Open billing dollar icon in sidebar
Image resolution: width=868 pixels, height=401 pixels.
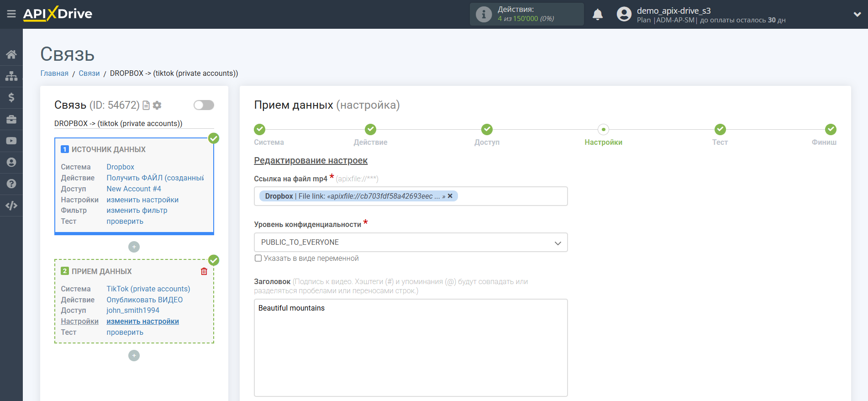point(11,97)
